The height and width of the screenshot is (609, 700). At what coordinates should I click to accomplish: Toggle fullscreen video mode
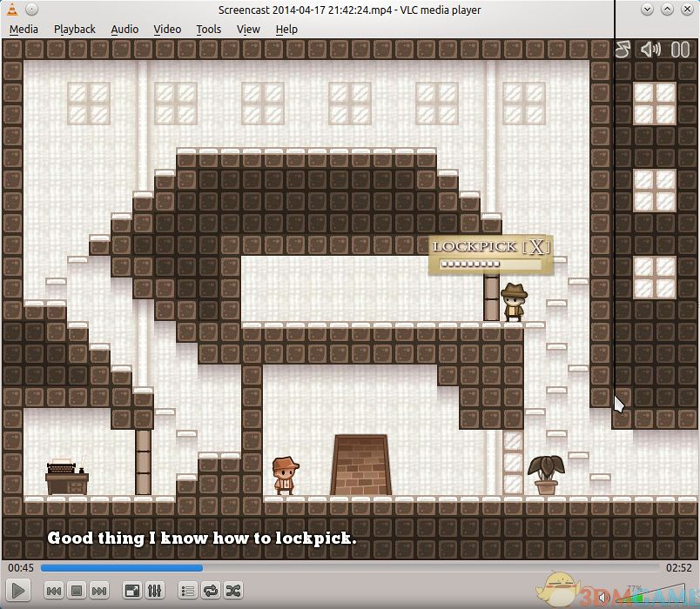[132, 591]
